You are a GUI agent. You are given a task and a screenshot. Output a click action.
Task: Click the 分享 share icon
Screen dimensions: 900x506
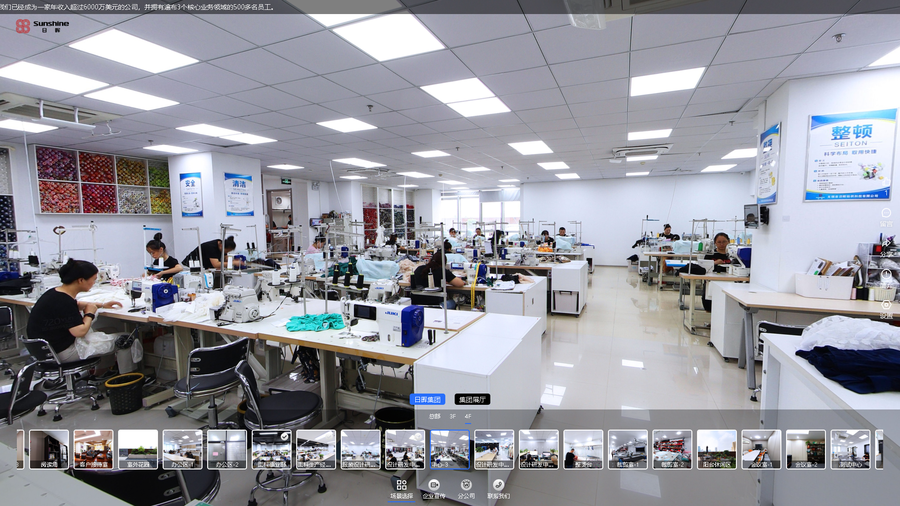point(886,244)
